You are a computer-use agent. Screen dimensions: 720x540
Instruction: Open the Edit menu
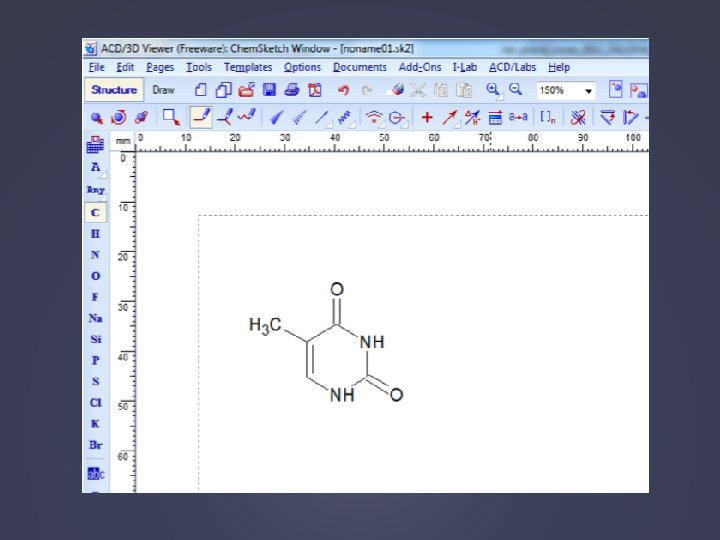tap(125, 67)
